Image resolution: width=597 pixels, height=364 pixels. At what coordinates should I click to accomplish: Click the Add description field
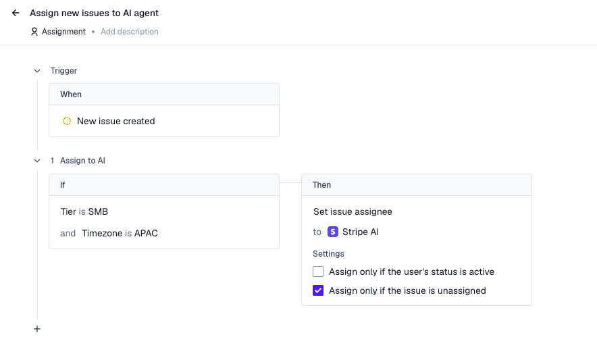(x=130, y=32)
